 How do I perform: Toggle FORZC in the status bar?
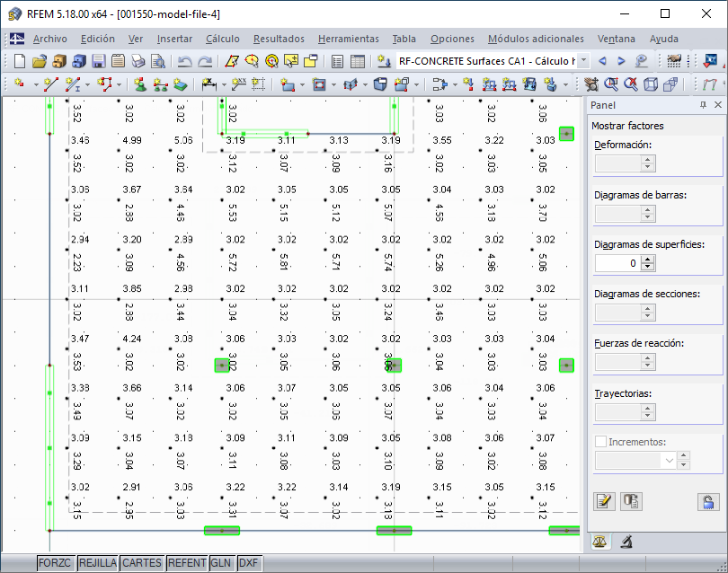tap(54, 563)
